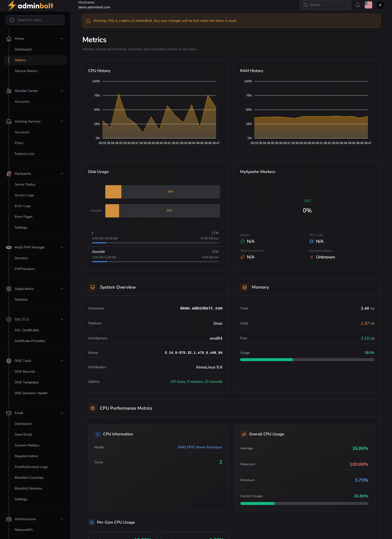Click the Current Usage CPU progress bar
Image resolution: width=392 pixels, height=539 pixels.
pyautogui.click(x=304, y=503)
